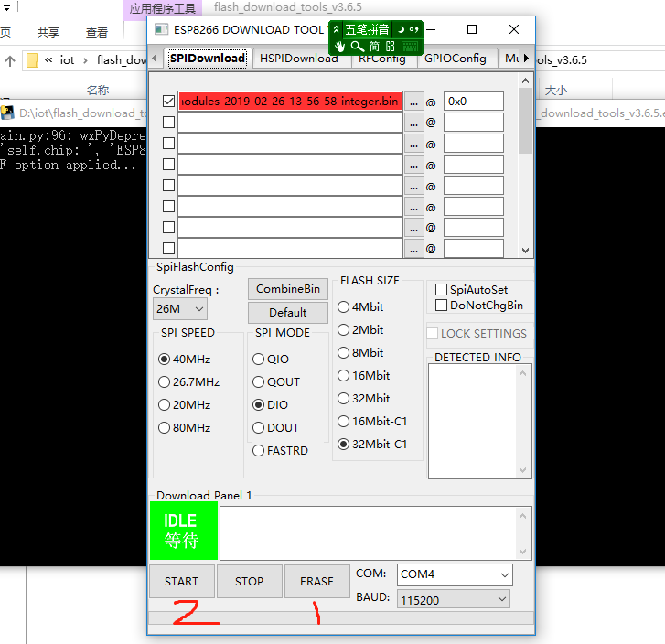Click quick access toolbar dropdown icon
The image size is (665, 644).
click(6, 8)
